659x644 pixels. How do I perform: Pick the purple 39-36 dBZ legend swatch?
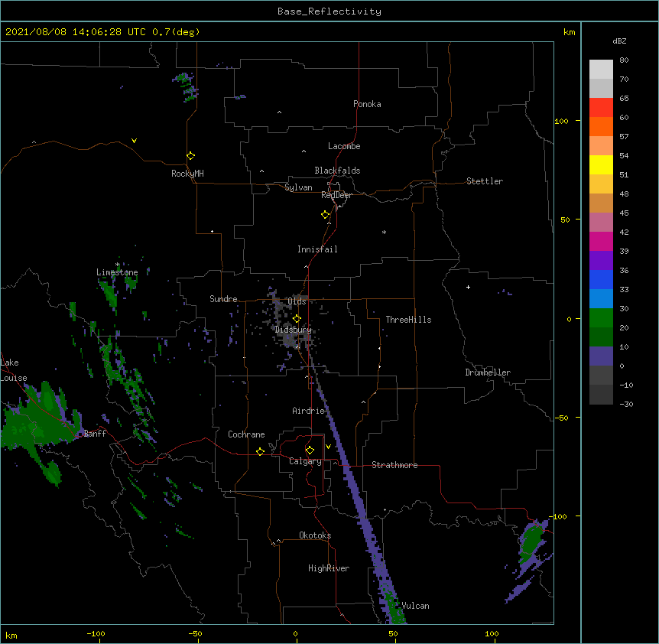pos(601,260)
